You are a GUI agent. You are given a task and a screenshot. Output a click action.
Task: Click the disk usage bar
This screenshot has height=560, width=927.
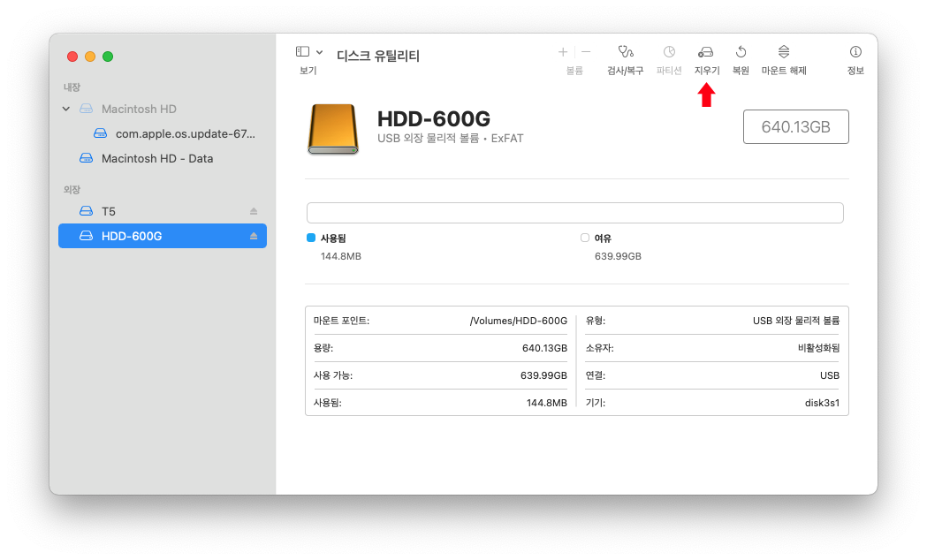point(575,213)
